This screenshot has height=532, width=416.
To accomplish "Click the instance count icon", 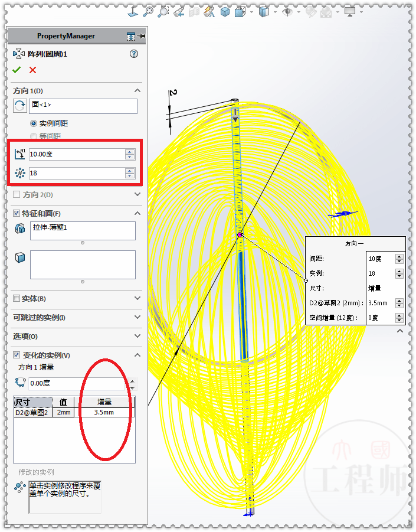I will coord(20,173).
